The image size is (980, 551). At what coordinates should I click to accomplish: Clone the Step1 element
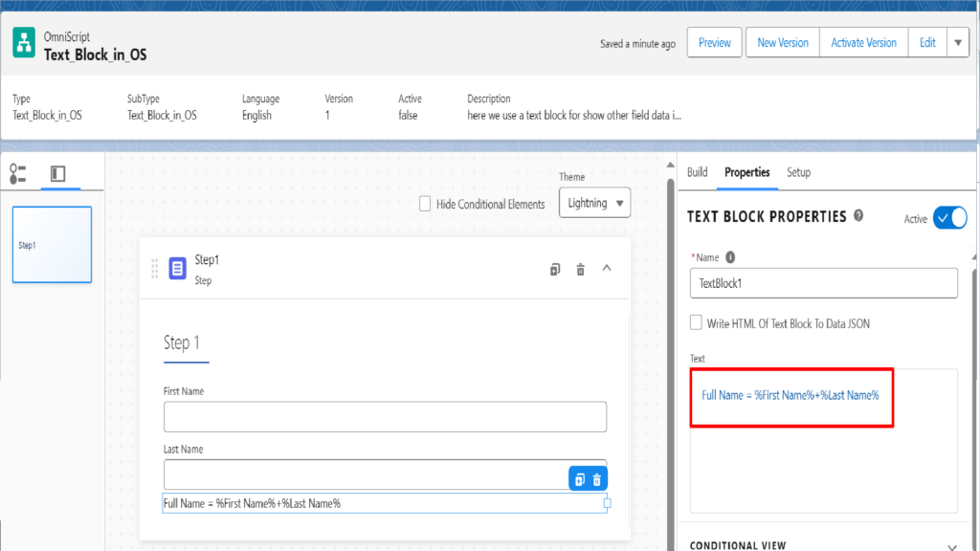click(555, 269)
